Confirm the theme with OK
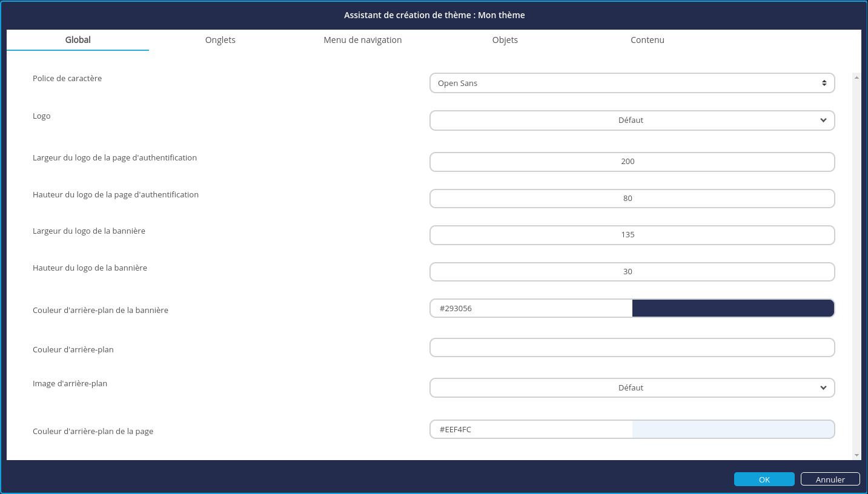This screenshot has height=494, width=868. 764,479
